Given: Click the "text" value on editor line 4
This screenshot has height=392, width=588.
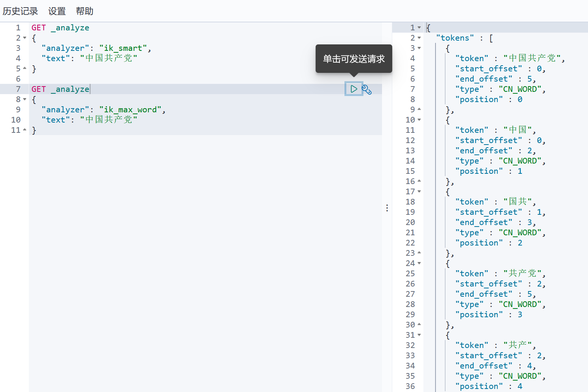Looking at the screenshot, I should coord(108,58).
